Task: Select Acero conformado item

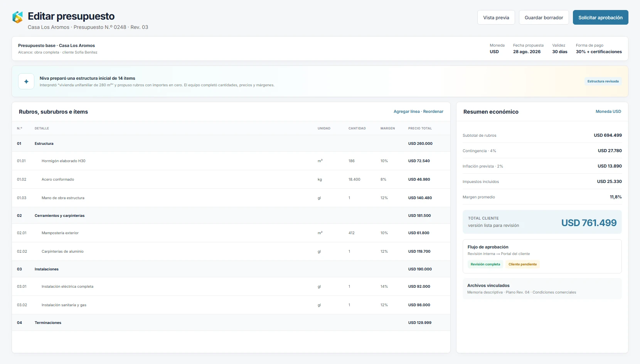Action: (x=231, y=179)
